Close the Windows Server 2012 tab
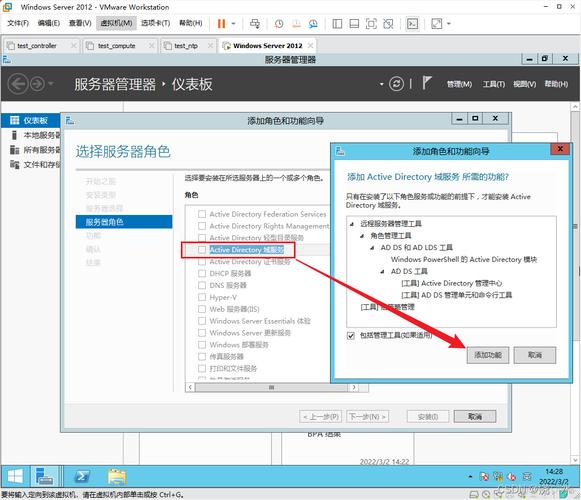Screen dimensions: 581x500 [311, 46]
